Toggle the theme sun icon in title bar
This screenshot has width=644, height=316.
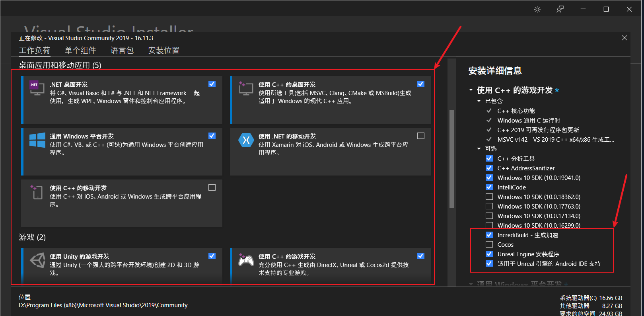coord(537,9)
